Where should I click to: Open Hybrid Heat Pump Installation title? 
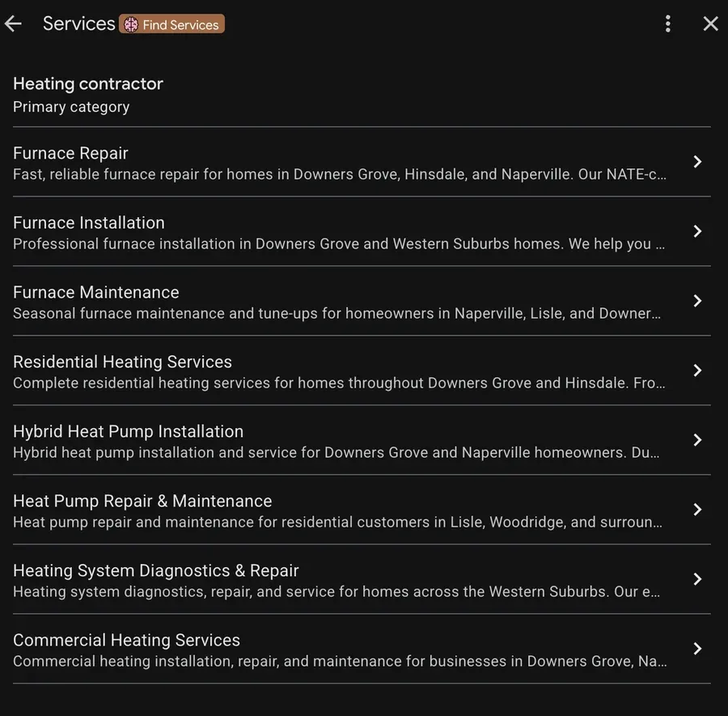click(x=128, y=432)
